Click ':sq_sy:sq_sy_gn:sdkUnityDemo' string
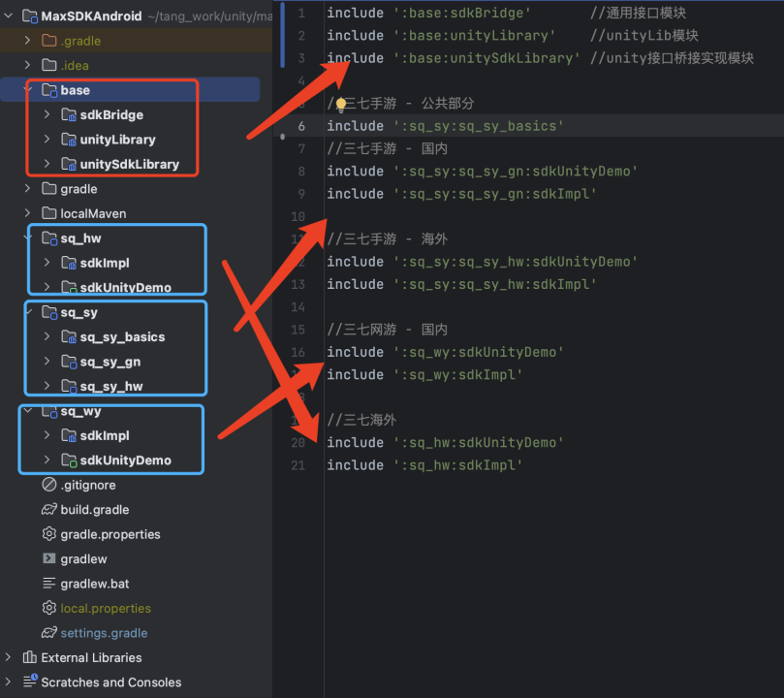This screenshot has width=784, height=698. tap(516, 172)
